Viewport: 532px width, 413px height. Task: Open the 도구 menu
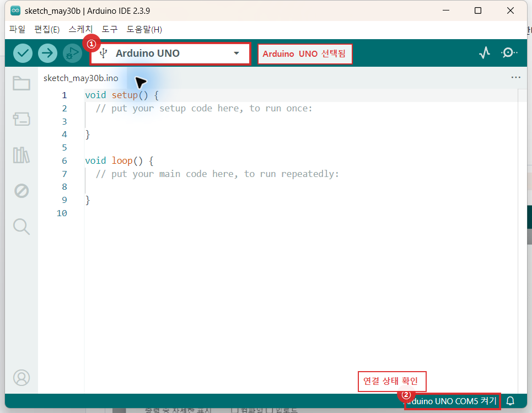click(x=110, y=29)
